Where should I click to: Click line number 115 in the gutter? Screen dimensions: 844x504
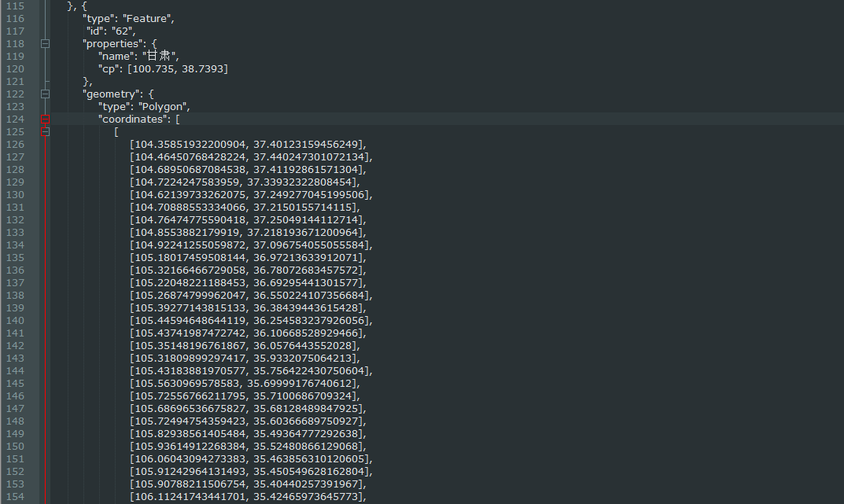click(15, 6)
